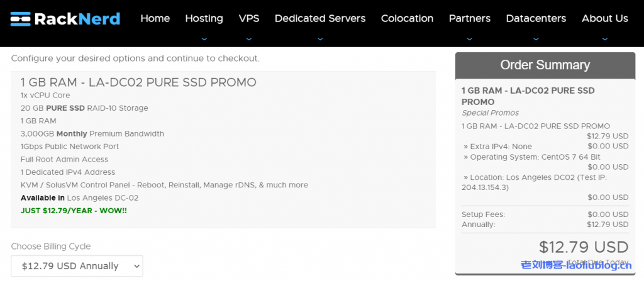The image size is (644, 283).
Task: Expand the chevron under VPS
Action: (249, 38)
